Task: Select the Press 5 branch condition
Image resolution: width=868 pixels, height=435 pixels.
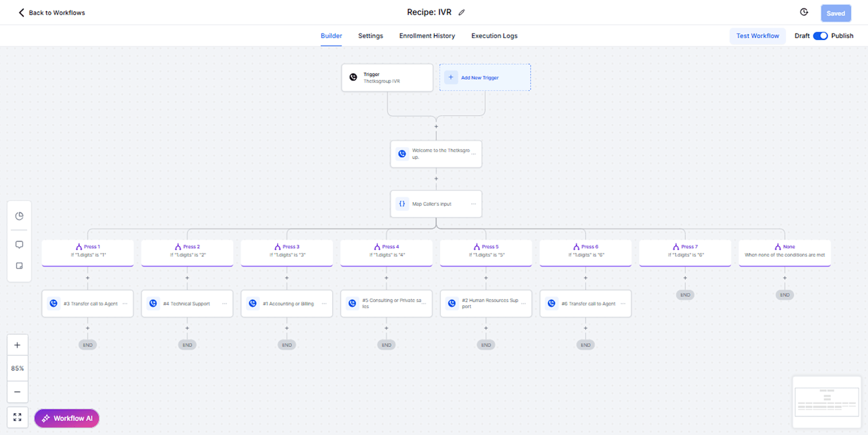Action: click(x=486, y=252)
